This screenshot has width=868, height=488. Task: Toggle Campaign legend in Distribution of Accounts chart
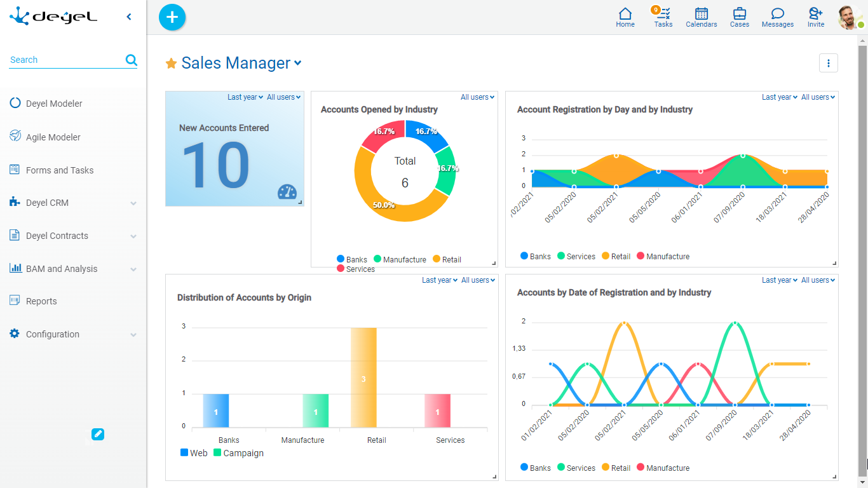pyautogui.click(x=238, y=453)
